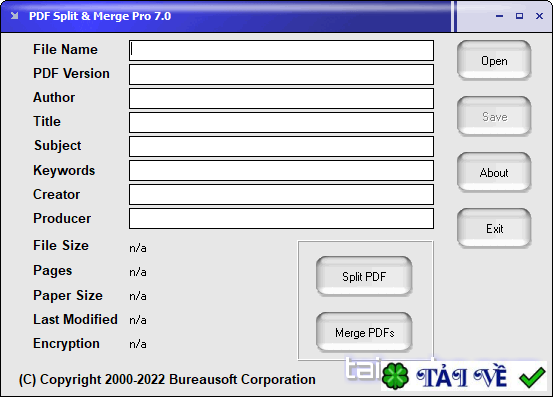553x397 pixels.
Task: Start splitting with Split PDF button
Action: click(x=364, y=276)
